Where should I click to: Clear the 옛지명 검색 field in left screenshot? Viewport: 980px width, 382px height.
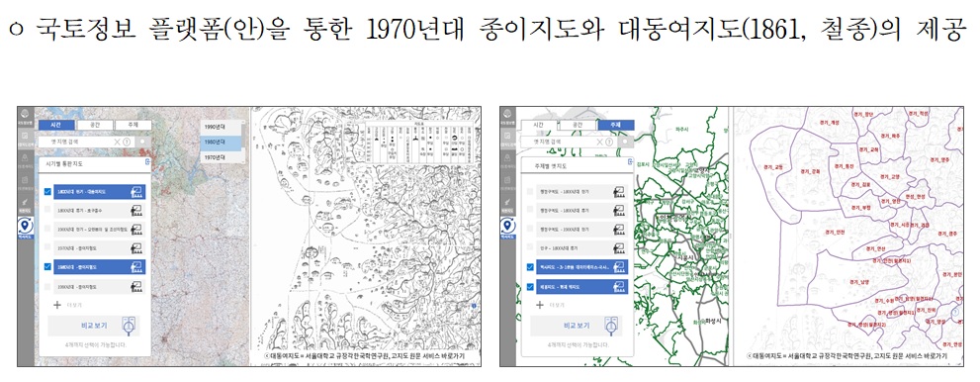tap(117, 143)
